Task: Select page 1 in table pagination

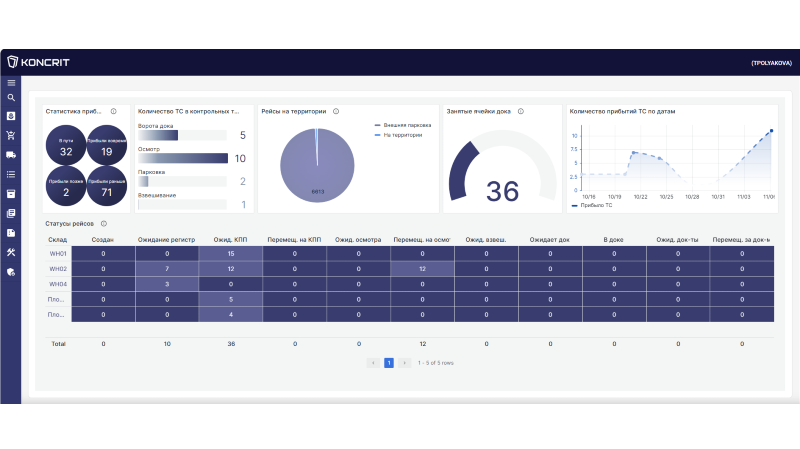Action: point(389,363)
